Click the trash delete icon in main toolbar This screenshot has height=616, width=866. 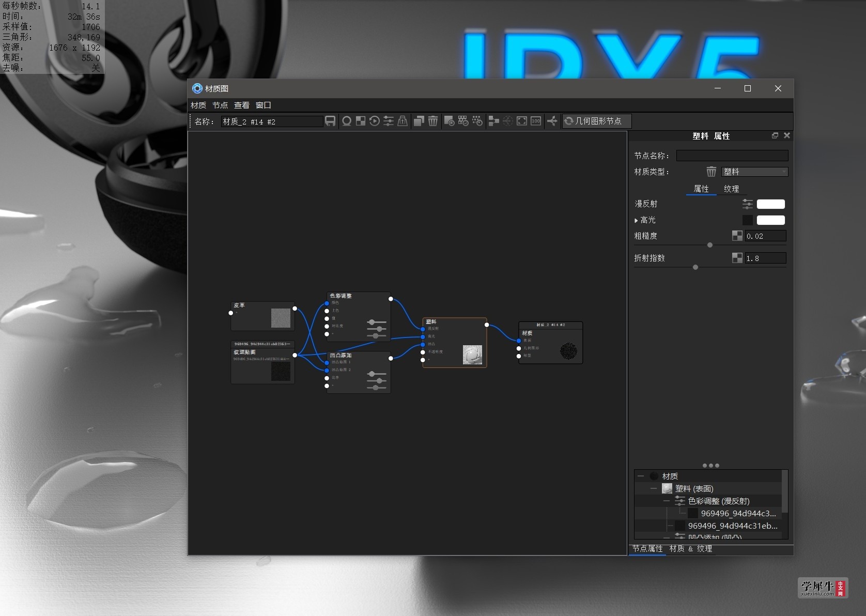pos(433,121)
